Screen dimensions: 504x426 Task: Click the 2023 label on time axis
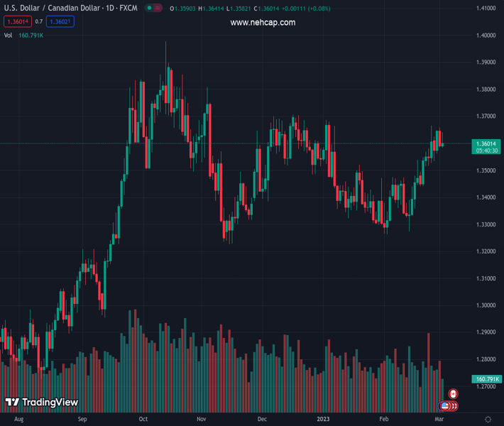pyautogui.click(x=324, y=420)
